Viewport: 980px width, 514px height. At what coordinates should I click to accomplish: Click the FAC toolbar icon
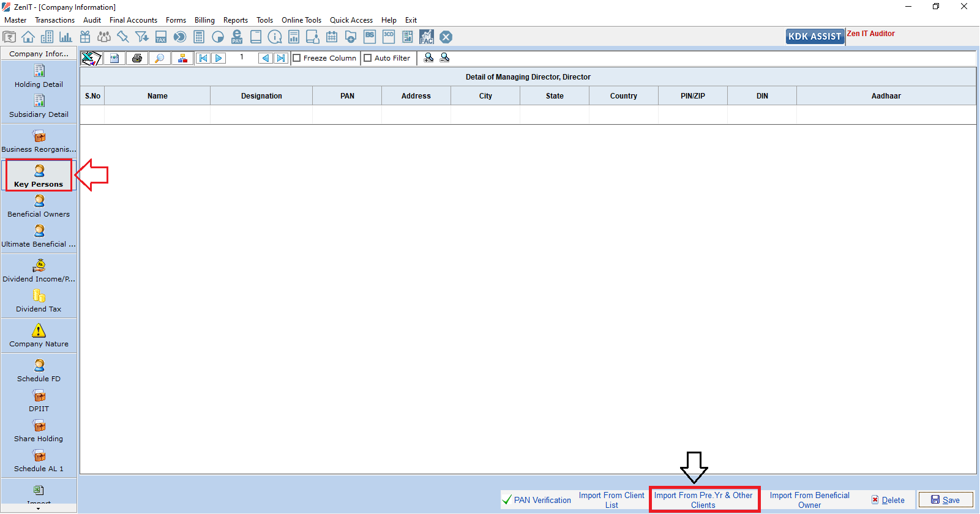point(427,37)
